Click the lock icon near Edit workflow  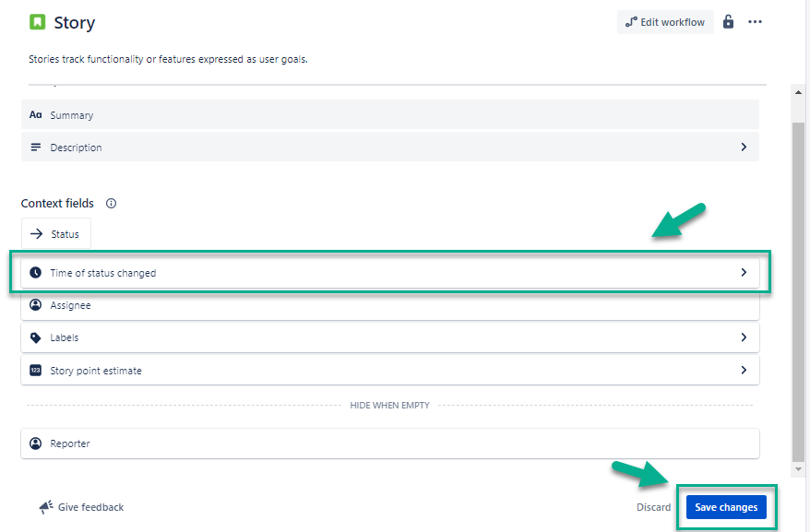[728, 22]
